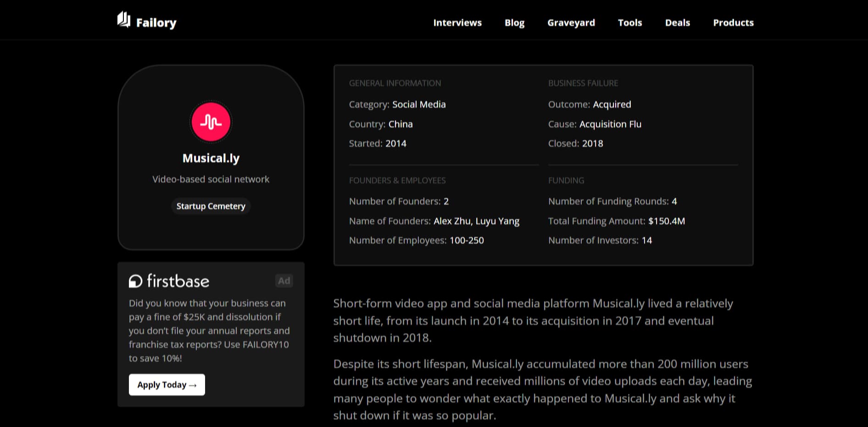Navigate to the Blog section
868x427 pixels.
point(514,22)
